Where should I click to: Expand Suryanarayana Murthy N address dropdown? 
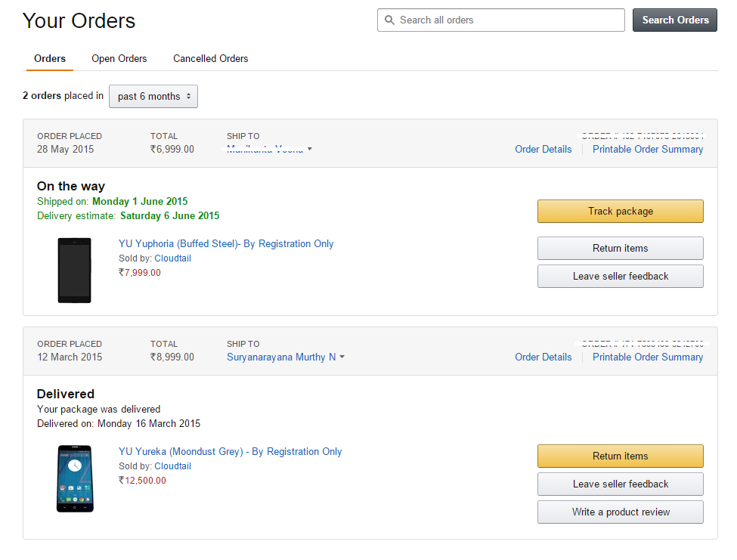285,357
